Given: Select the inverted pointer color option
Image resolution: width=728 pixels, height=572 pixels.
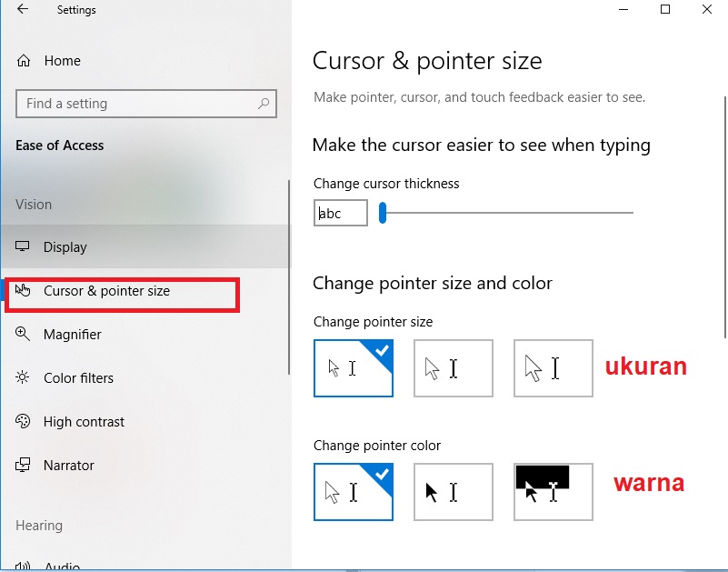Looking at the screenshot, I should tap(553, 492).
